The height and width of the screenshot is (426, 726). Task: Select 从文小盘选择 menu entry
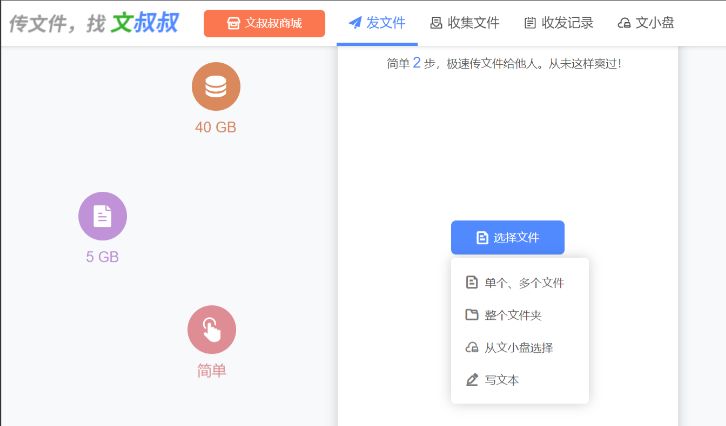point(519,347)
